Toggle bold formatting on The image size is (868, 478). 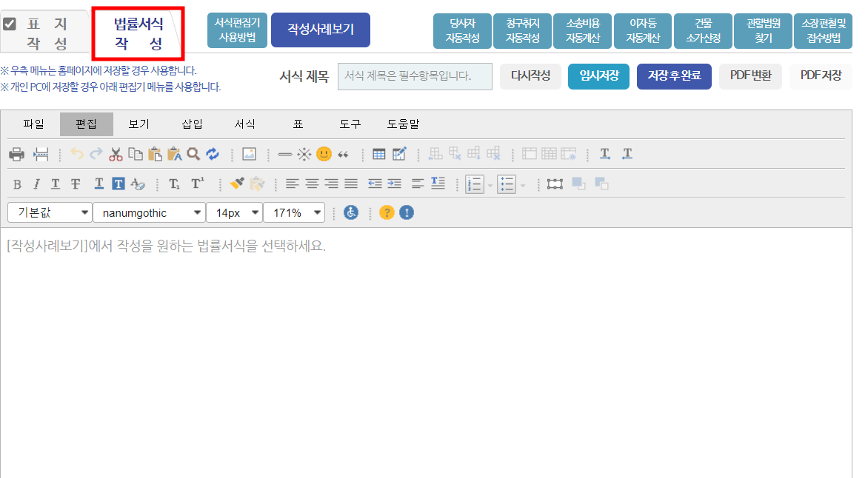click(x=16, y=183)
